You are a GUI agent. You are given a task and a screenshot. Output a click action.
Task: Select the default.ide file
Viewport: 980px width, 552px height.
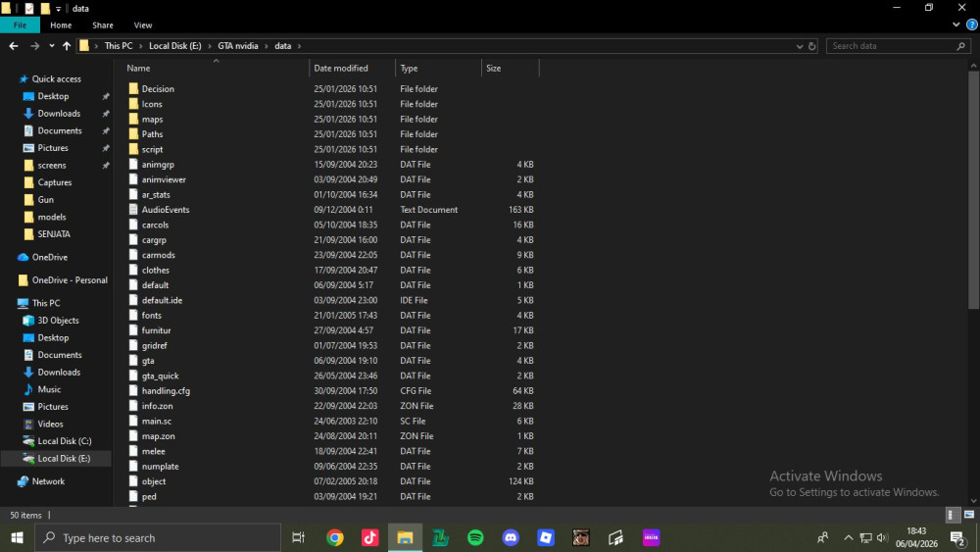[x=162, y=300]
